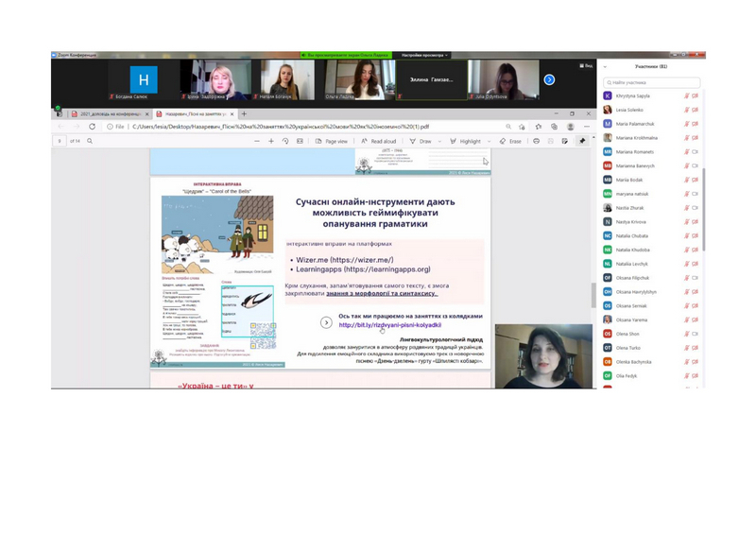Open the Highlight color dropdown arrow
Image resolution: width=756 pixels, height=535 pixels.
[x=489, y=142]
